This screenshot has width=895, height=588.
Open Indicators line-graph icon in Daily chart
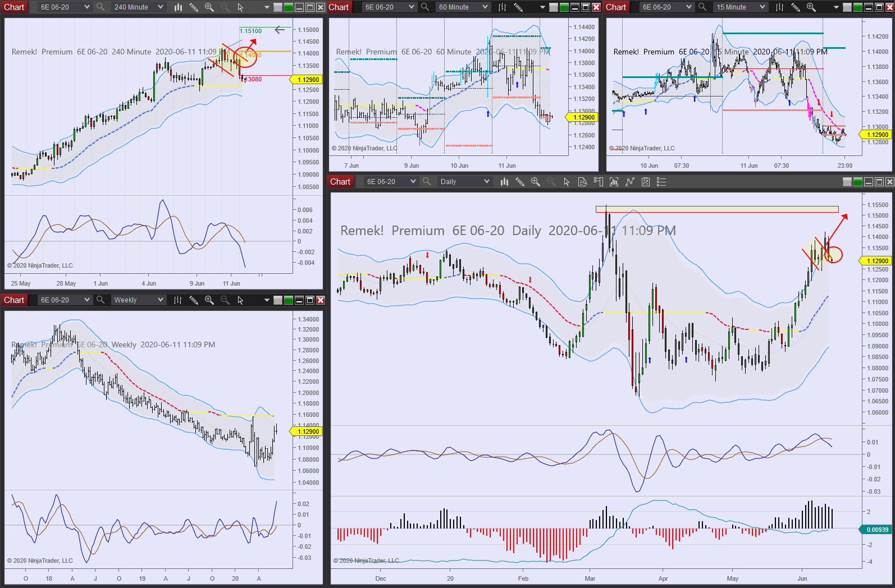coord(630,181)
